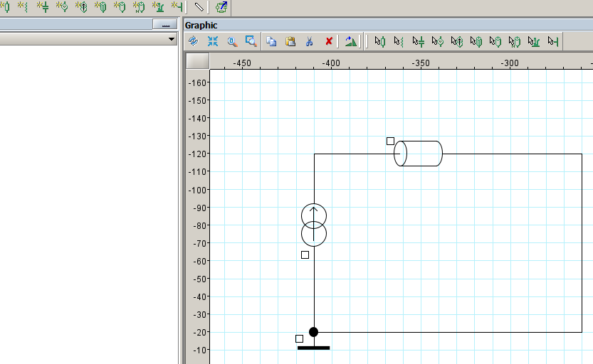Image resolution: width=593 pixels, height=364 pixels.
Task: Click the new resistor icon in the top toolbar
Action: click(x=5, y=7)
